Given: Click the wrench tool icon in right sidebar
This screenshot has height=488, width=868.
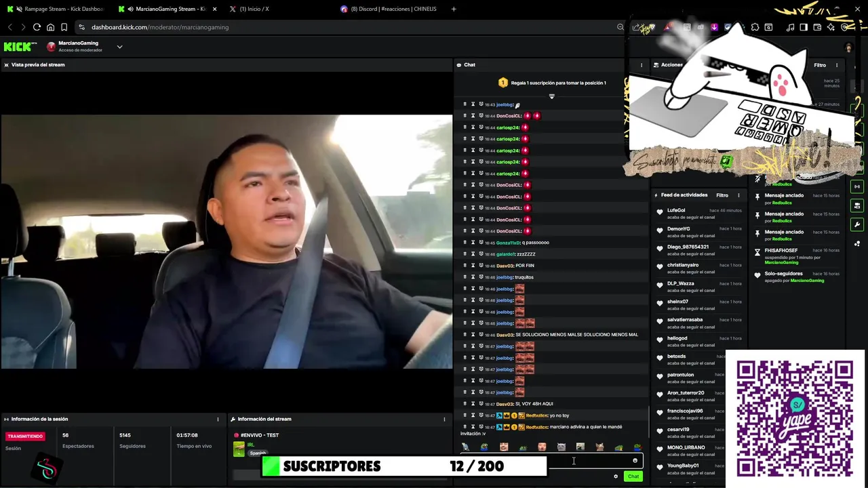Looking at the screenshot, I should tap(857, 224).
